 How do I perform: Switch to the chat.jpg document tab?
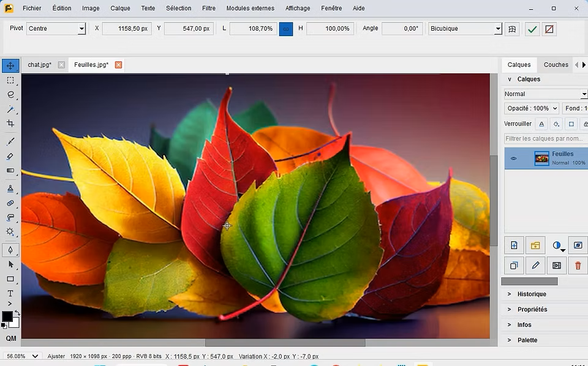pos(39,65)
